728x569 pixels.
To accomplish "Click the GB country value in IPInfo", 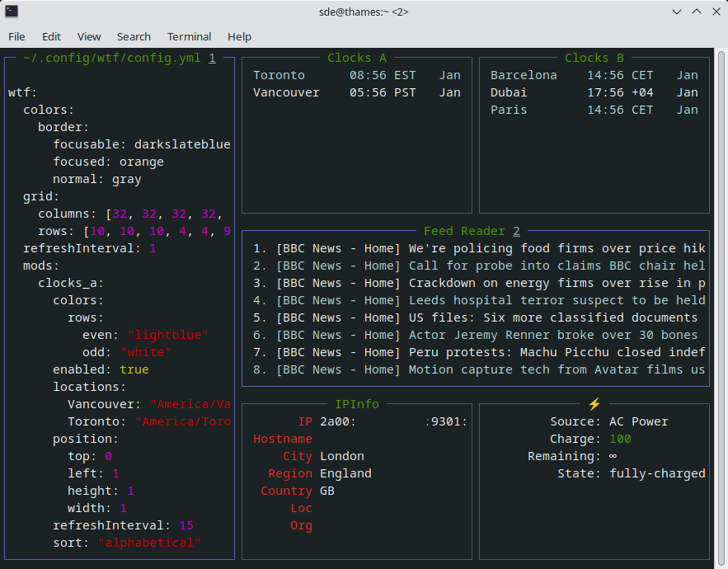I will tap(327, 490).
